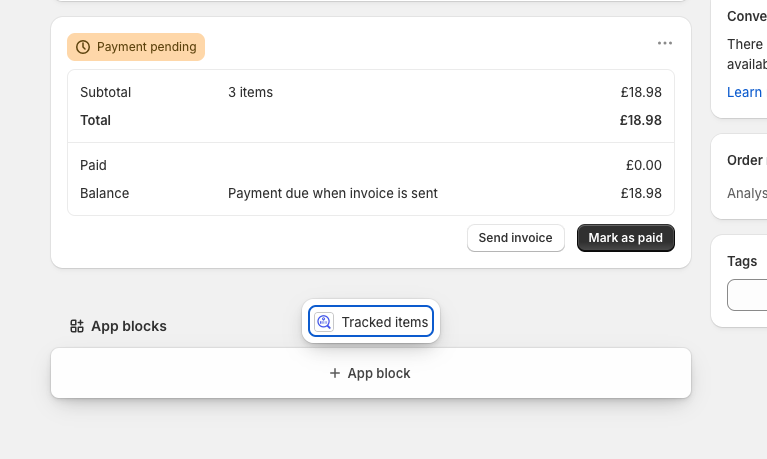Image resolution: width=767 pixels, height=459 pixels.
Task: Focus the Tags input field
Action: tap(748, 295)
